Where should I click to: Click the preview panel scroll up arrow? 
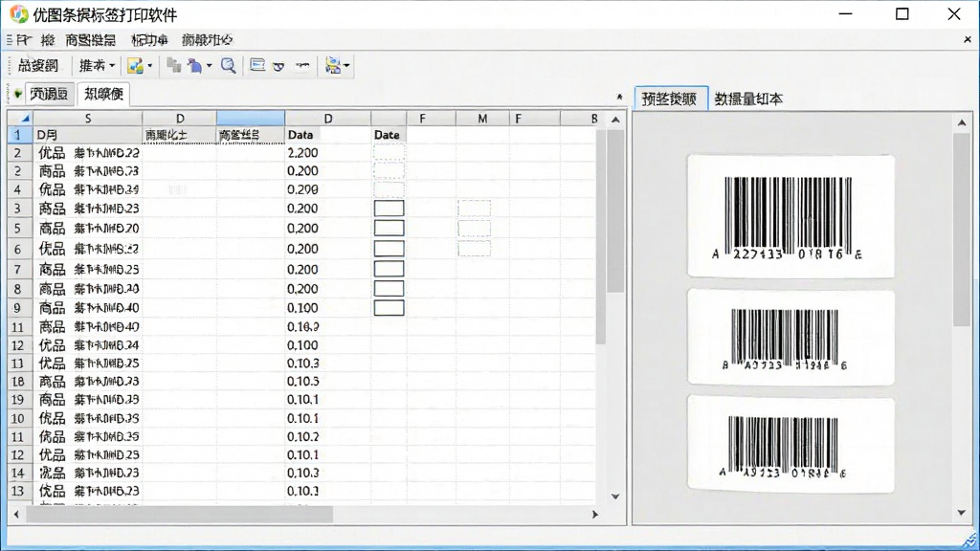[961, 122]
